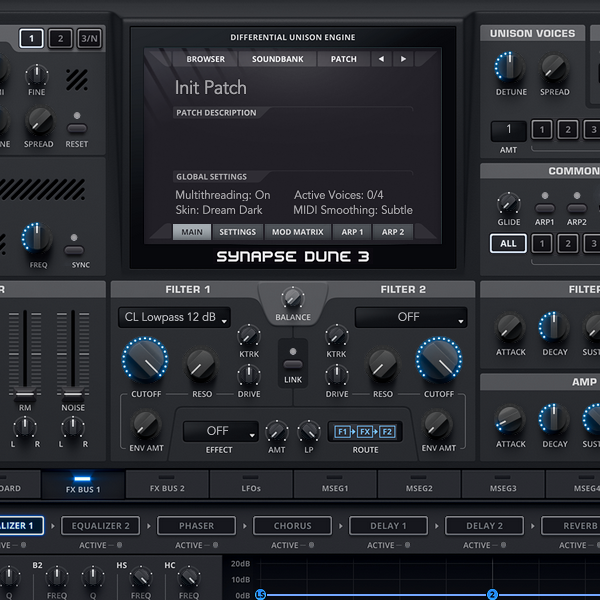The image size is (600, 600).
Task: Select the DELAY 2 effect slot
Action: (x=484, y=526)
